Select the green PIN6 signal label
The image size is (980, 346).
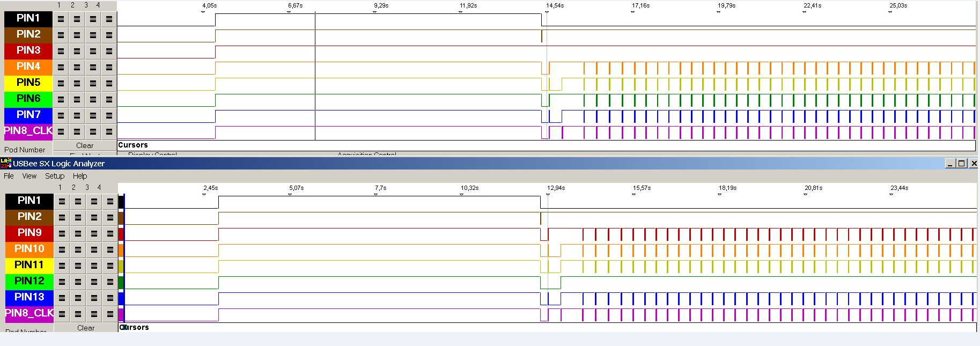coord(28,99)
